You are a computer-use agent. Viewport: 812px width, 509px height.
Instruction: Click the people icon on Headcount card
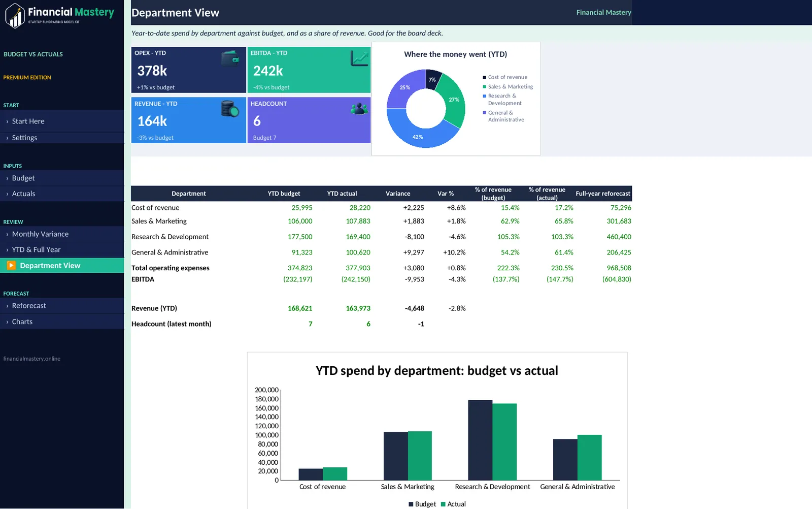(359, 109)
